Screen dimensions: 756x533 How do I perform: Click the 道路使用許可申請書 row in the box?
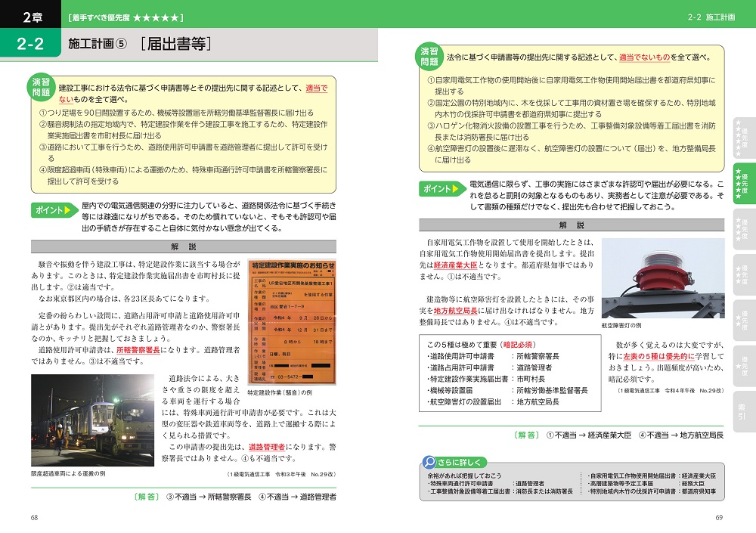493,356
